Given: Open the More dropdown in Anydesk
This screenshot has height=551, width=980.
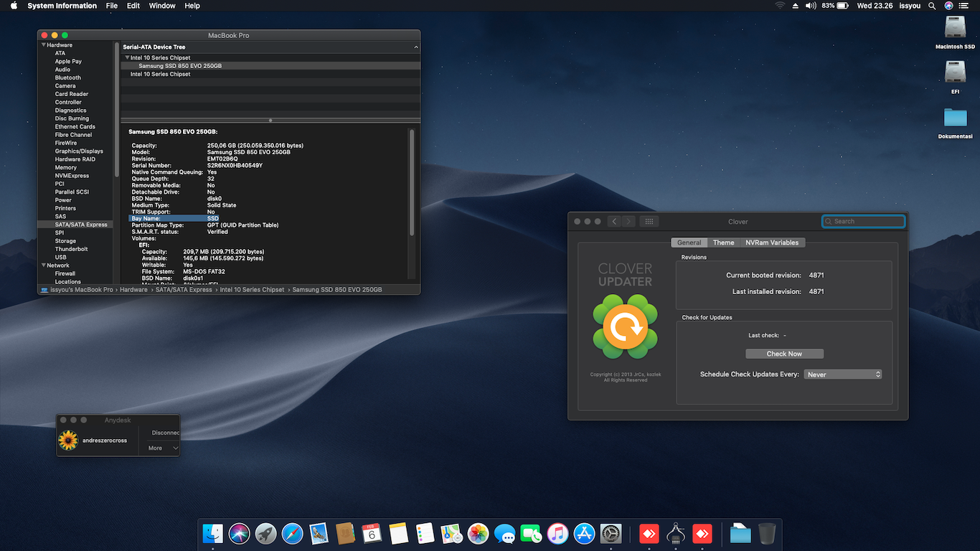Looking at the screenshot, I should (163, 448).
